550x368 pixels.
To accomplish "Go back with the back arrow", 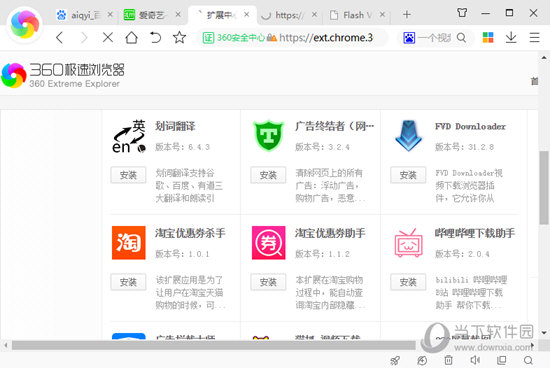I will tap(60, 37).
